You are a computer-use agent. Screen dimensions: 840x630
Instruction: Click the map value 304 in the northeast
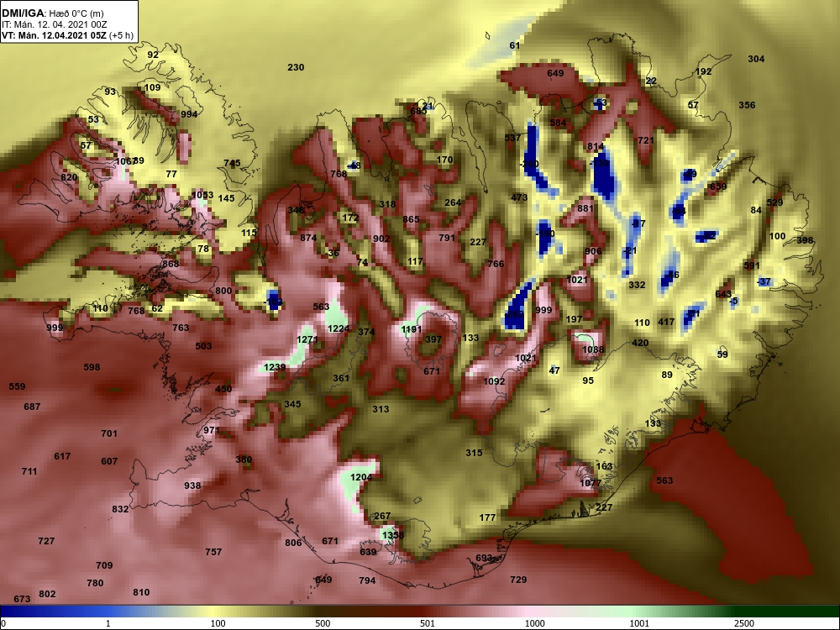[756, 59]
